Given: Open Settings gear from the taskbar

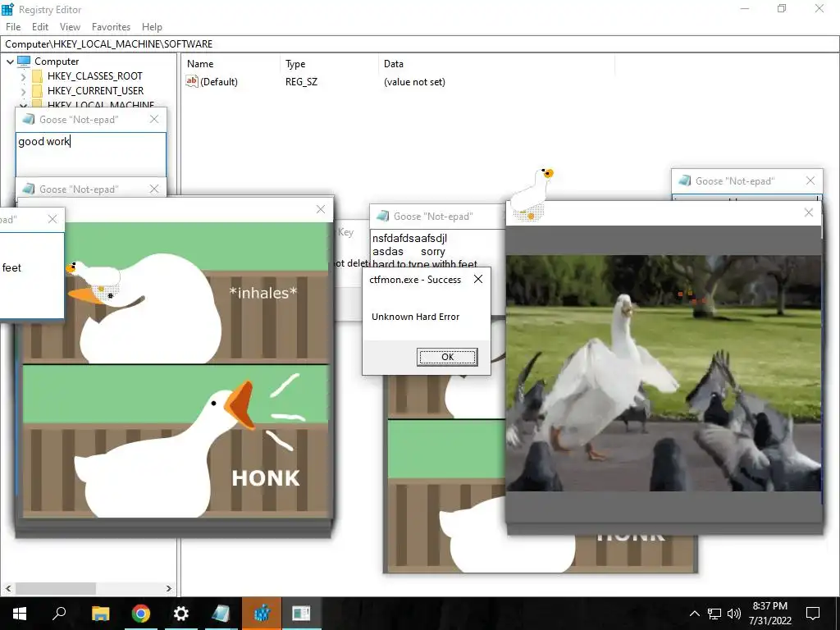Looking at the screenshot, I should (180, 614).
